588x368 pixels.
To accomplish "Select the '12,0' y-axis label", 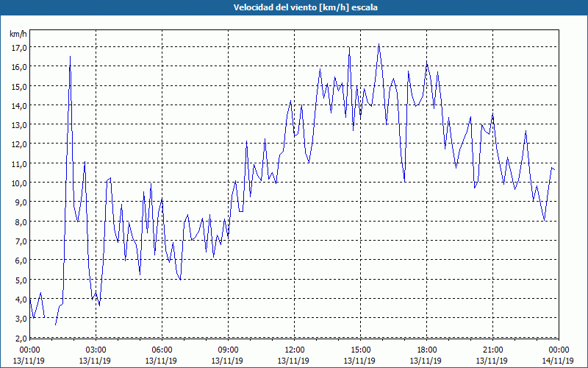I will click(x=19, y=144).
